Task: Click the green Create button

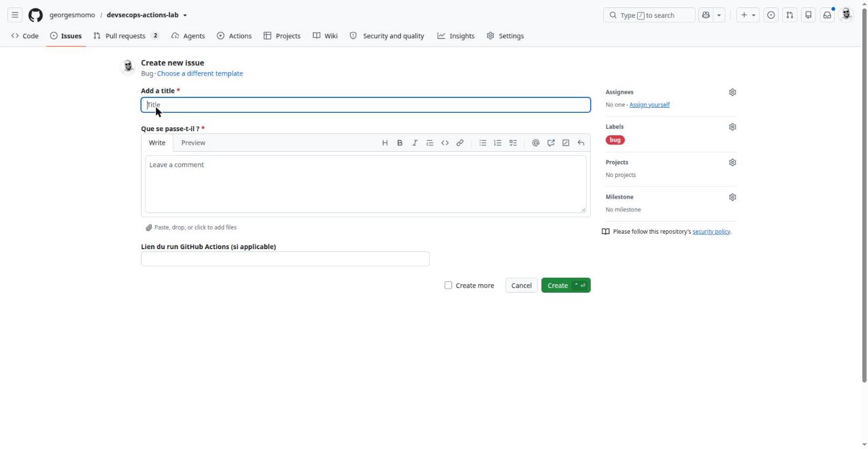Action: tap(565, 285)
